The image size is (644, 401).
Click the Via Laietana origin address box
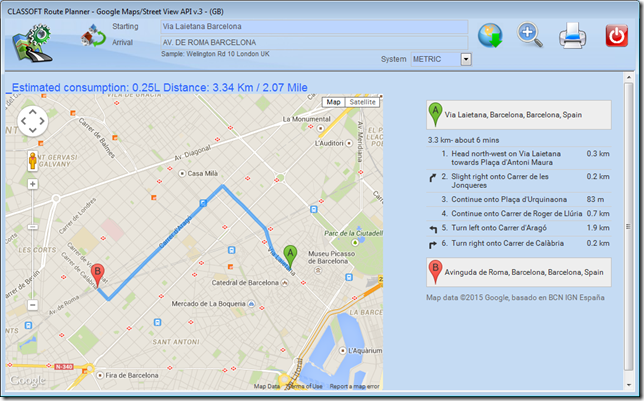519,115
